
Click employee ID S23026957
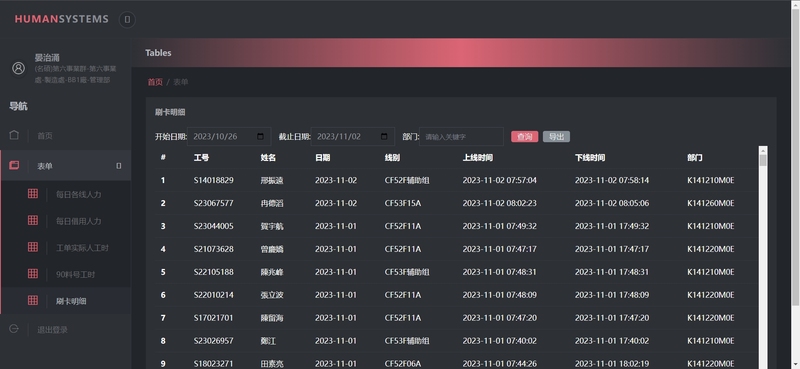point(214,341)
